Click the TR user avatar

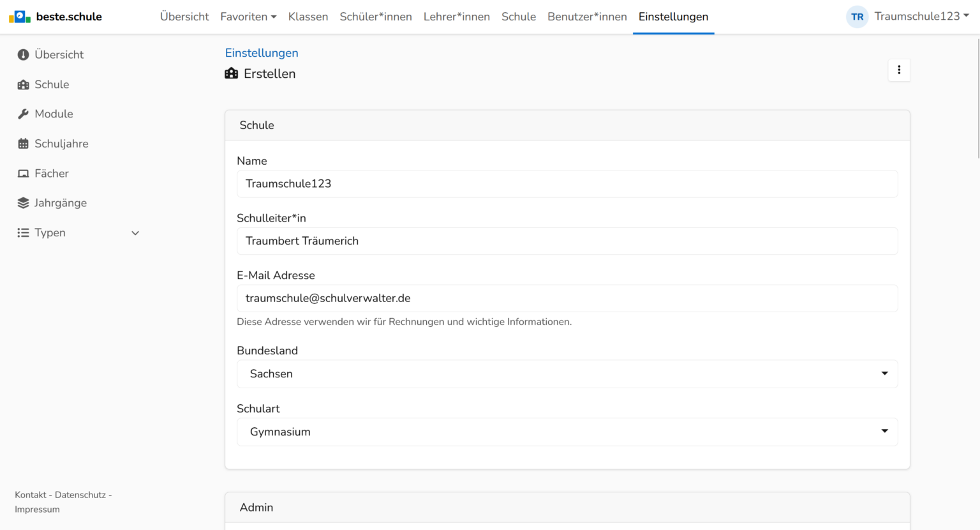coord(857,17)
